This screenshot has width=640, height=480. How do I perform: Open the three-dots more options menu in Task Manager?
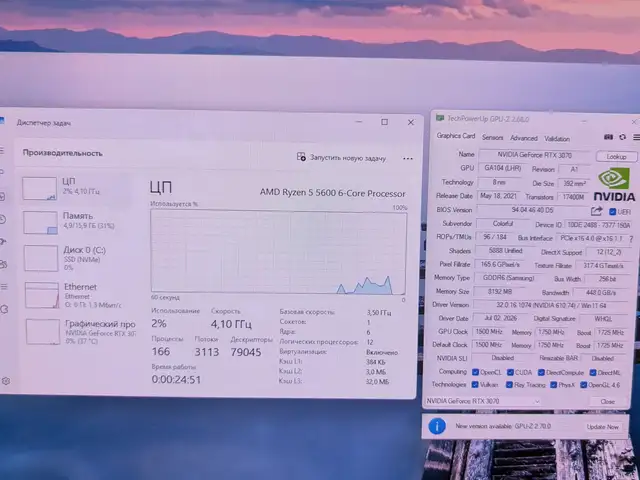coord(408,158)
